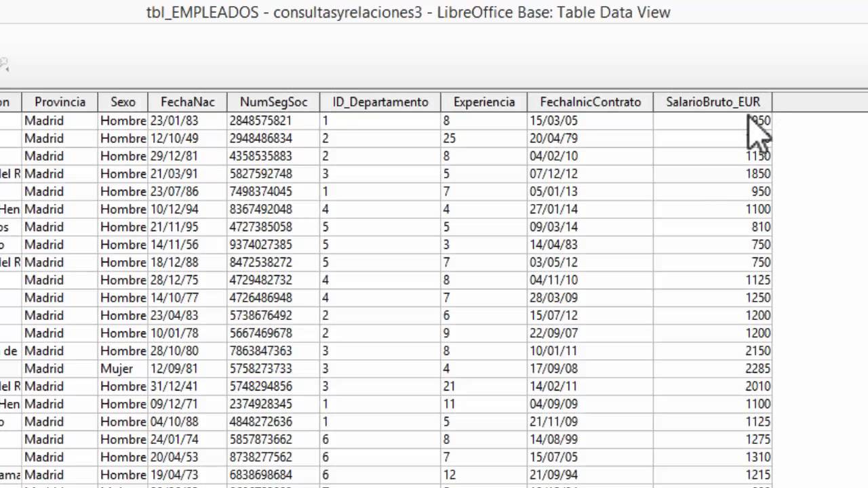Image resolution: width=868 pixels, height=488 pixels.
Task: Select Madrid in the 5748294856 row
Action: (x=60, y=386)
